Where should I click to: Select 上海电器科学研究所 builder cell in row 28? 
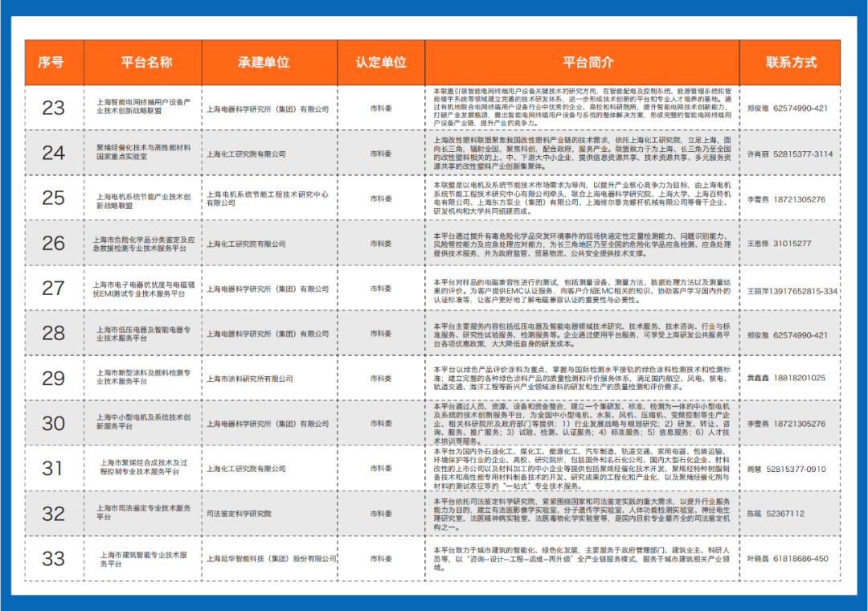(268, 334)
